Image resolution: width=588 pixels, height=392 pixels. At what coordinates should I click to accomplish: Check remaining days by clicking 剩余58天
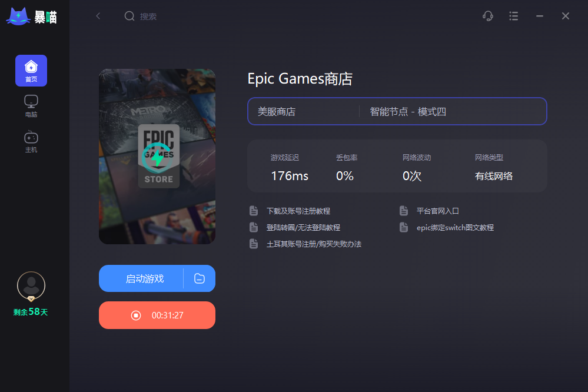click(x=29, y=312)
